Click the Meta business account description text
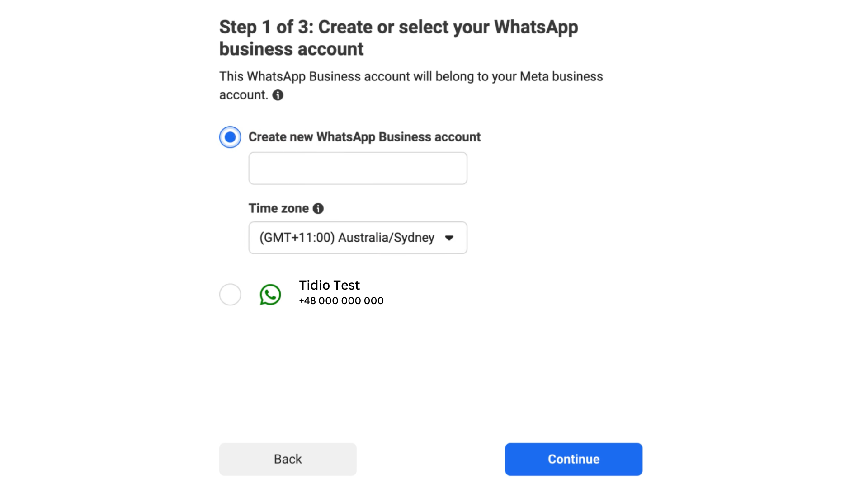Viewport: 868px width, 488px height. coord(411,85)
